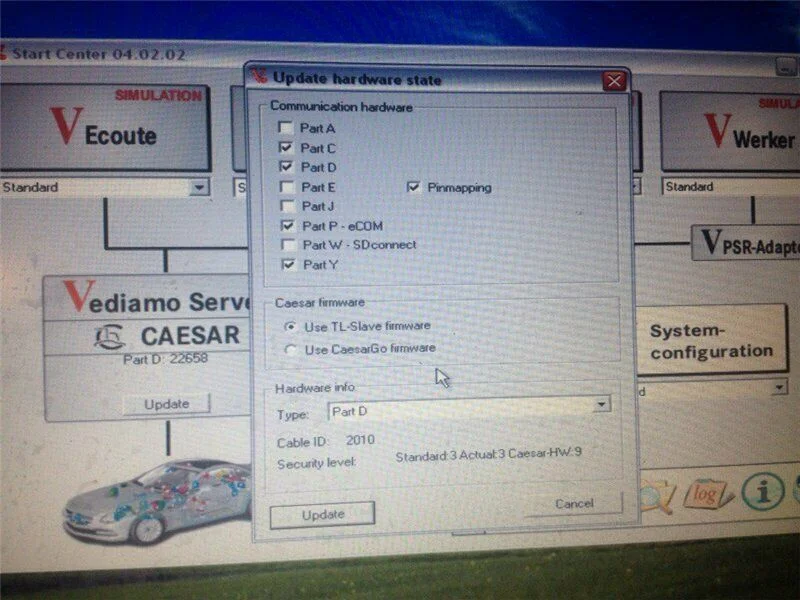
Task: Cancel the Update hardware state dialog
Action: point(574,504)
